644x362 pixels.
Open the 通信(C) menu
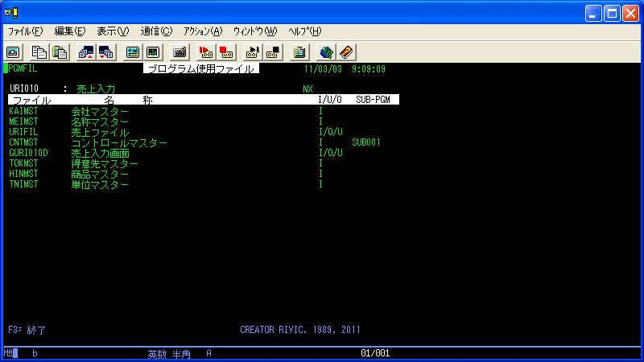tap(156, 31)
